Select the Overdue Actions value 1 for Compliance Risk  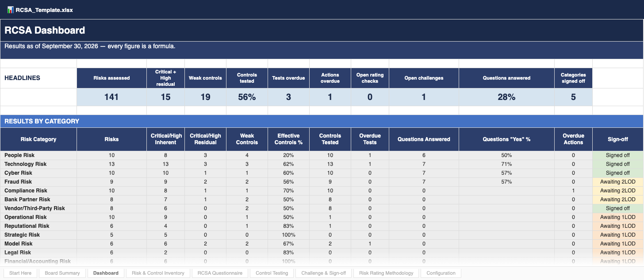(573, 191)
